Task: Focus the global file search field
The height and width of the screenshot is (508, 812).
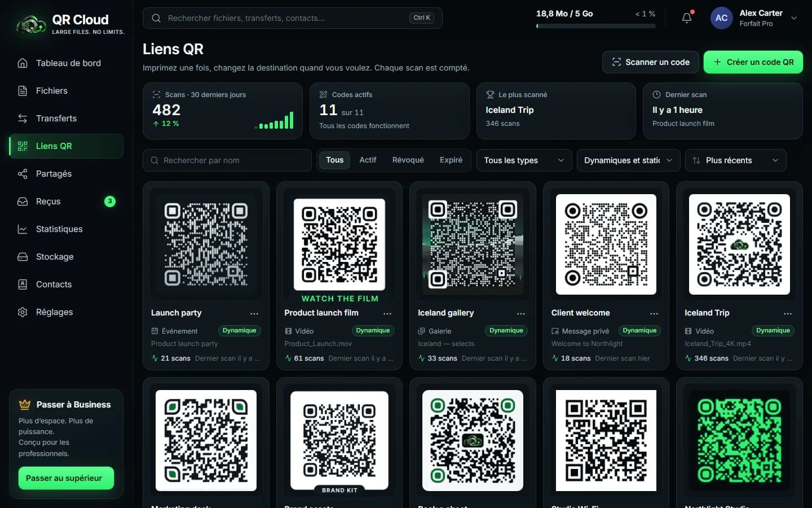Action: click(x=293, y=18)
